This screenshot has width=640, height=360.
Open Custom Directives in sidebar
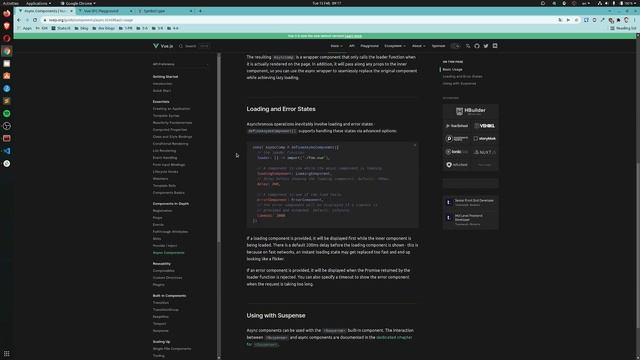[167, 278]
